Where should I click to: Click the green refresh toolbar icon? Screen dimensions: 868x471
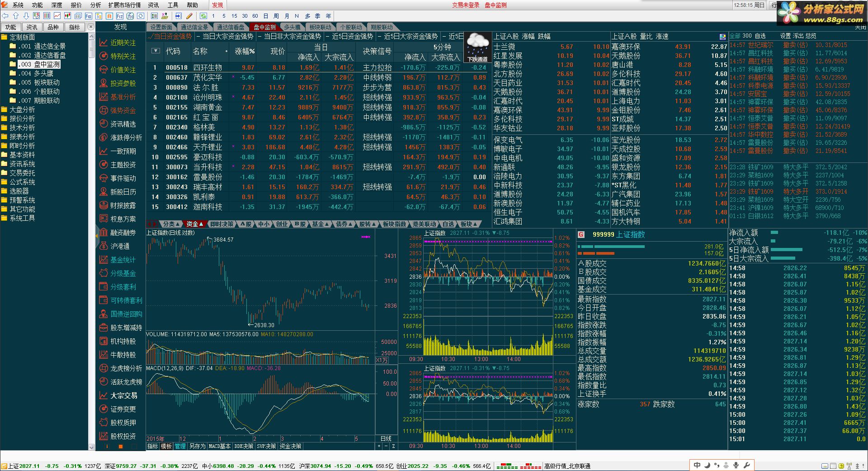(203, 16)
